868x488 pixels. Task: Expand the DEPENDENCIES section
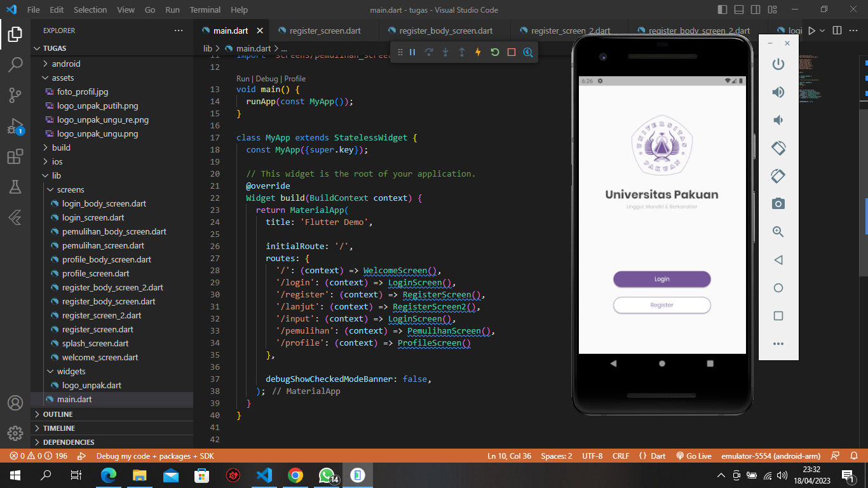click(112, 442)
